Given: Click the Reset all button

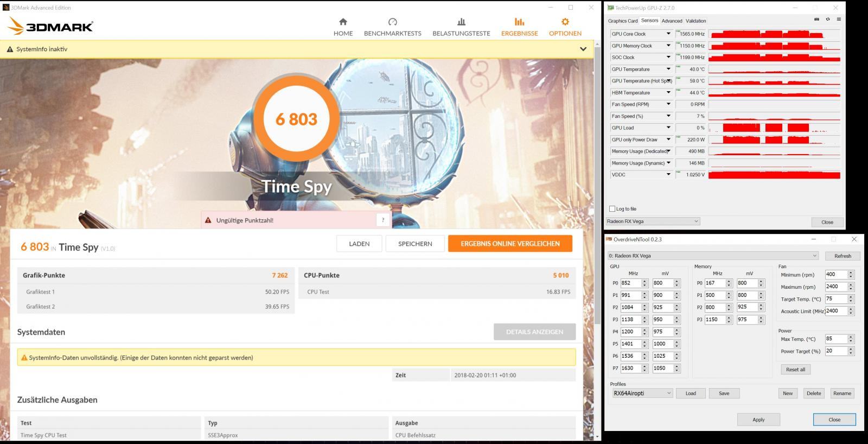Looking at the screenshot, I should click(795, 369).
